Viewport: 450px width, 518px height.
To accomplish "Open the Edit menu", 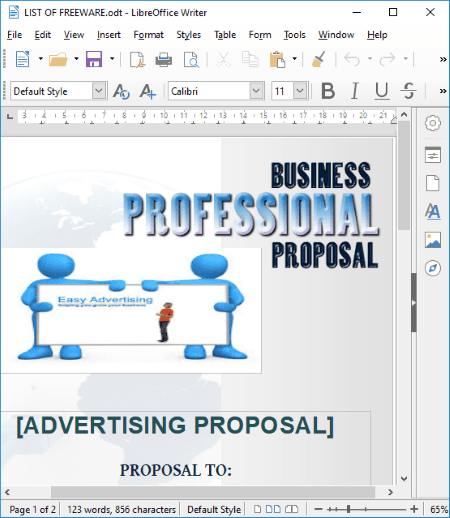I will 42,35.
